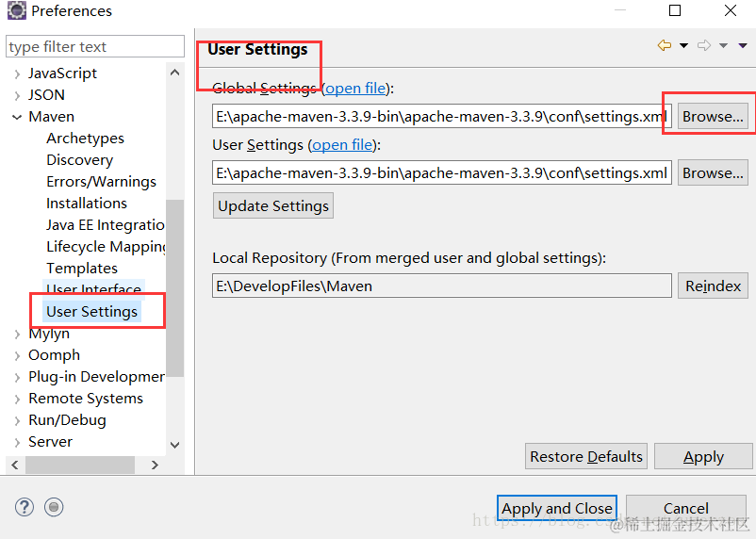756x539 pixels.
Task: Click the type filter text field
Action: click(95, 47)
